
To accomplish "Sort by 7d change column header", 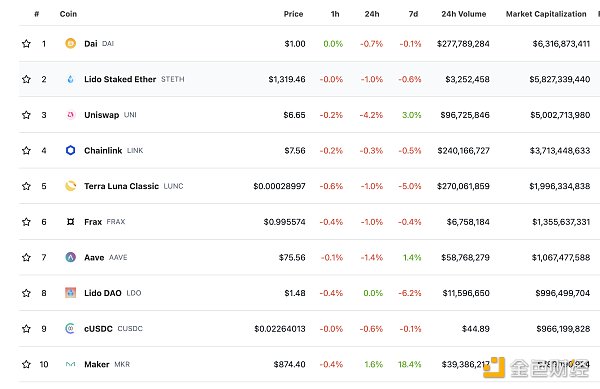I will (413, 14).
